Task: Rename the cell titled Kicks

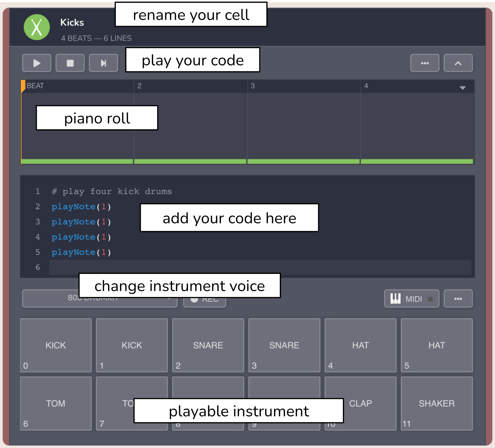Action: 72,22
